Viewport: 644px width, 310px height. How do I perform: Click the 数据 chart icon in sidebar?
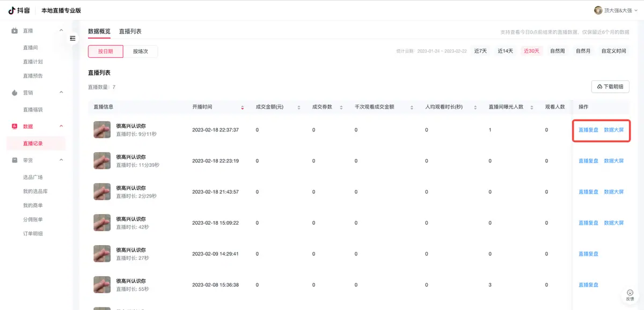point(15,126)
